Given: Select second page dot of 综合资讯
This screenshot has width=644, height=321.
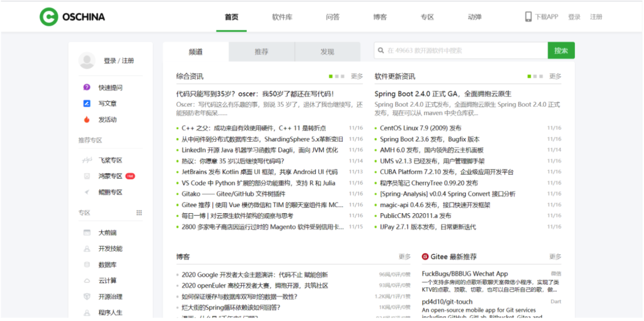Looking at the screenshot, I should pyautogui.click(x=337, y=76).
